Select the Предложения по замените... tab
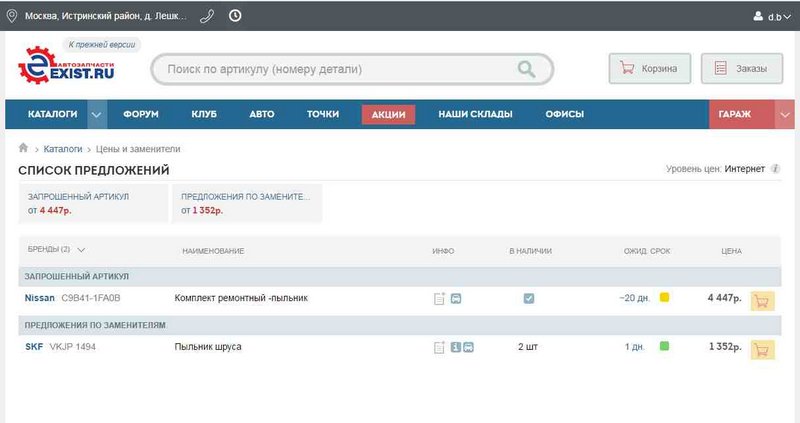Viewport: 800px width, 423px height. (247, 204)
